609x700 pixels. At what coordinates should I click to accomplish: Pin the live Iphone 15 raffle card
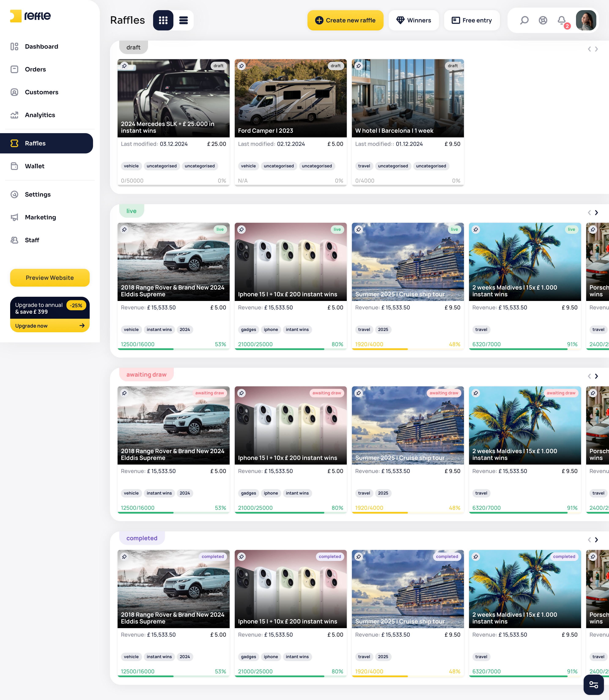[241, 230]
